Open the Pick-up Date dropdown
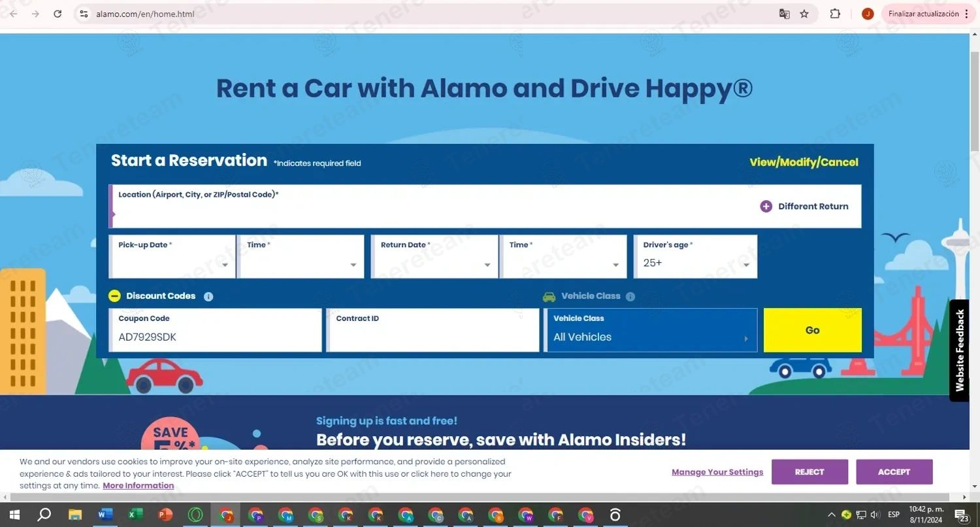 coord(172,256)
